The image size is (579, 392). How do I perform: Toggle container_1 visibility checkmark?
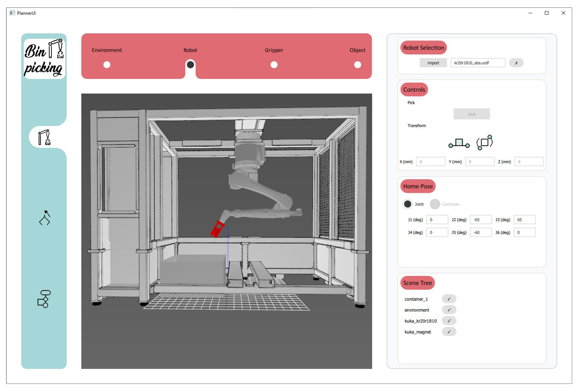[x=449, y=299]
